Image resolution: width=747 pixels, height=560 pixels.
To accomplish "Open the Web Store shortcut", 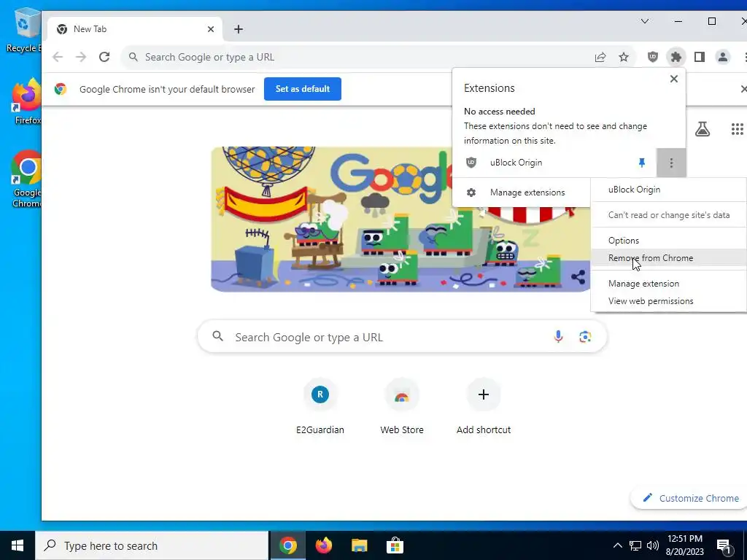I will pos(402,406).
